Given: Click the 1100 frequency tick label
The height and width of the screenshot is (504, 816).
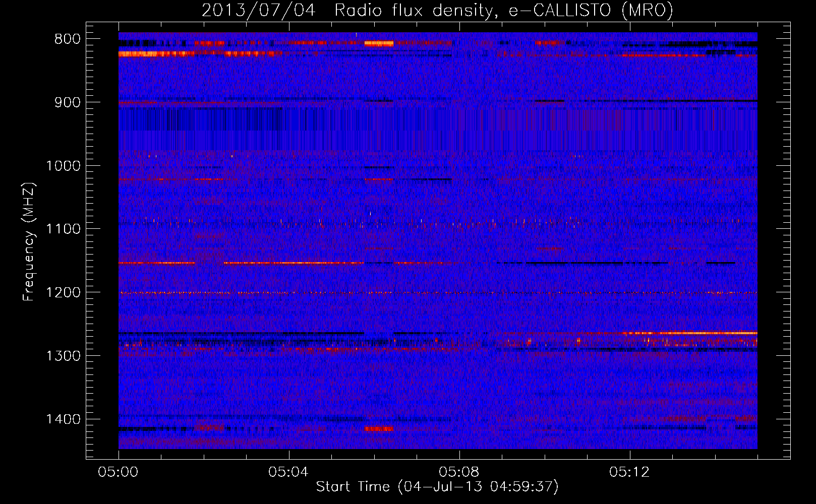Looking at the screenshot, I should point(63,229).
